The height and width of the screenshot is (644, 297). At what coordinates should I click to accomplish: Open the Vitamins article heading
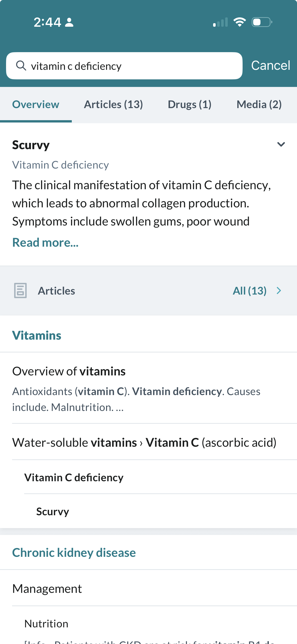pos(37,335)
